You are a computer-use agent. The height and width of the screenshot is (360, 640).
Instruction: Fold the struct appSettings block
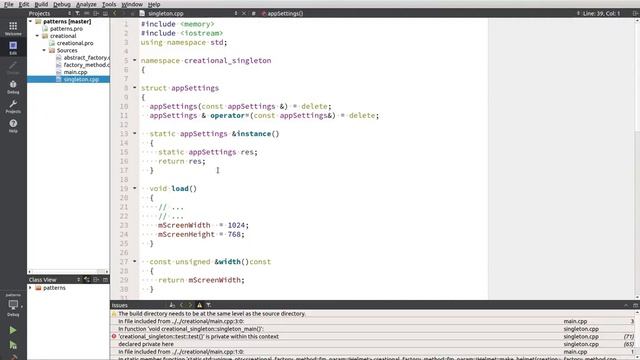135,88
